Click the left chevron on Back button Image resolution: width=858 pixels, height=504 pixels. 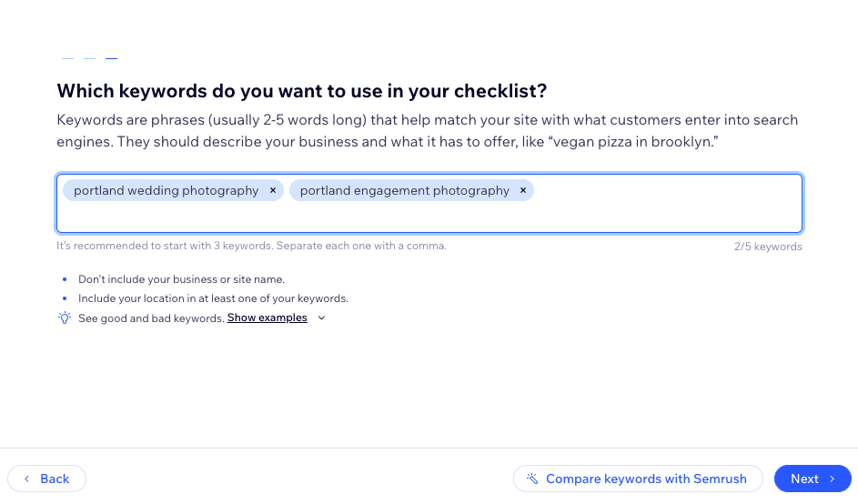(26, 479)
